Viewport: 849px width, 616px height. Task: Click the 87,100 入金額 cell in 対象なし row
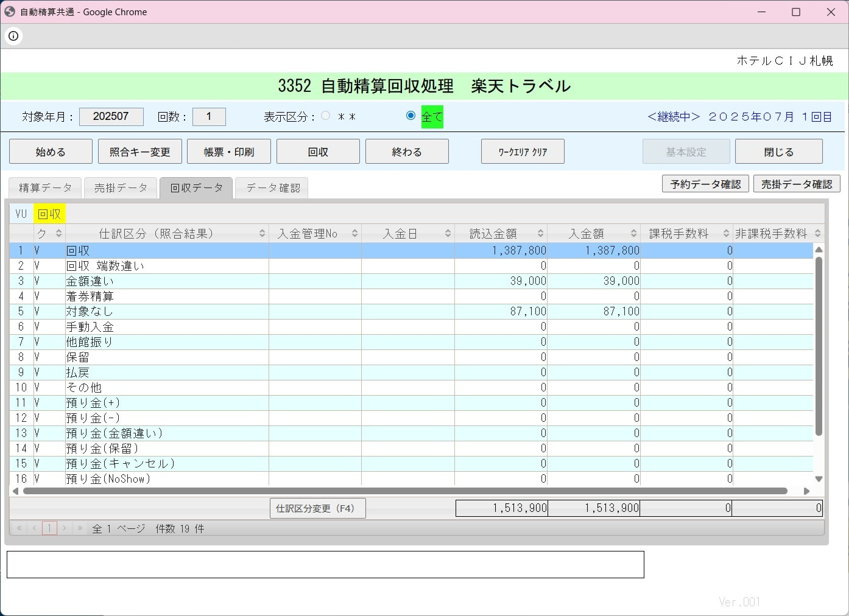click(594, 312)
